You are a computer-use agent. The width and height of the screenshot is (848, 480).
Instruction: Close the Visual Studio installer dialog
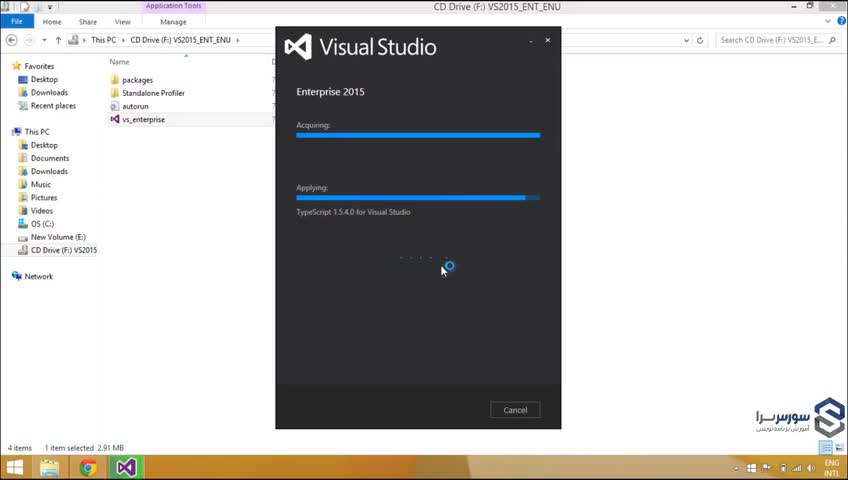click(547, 40)
